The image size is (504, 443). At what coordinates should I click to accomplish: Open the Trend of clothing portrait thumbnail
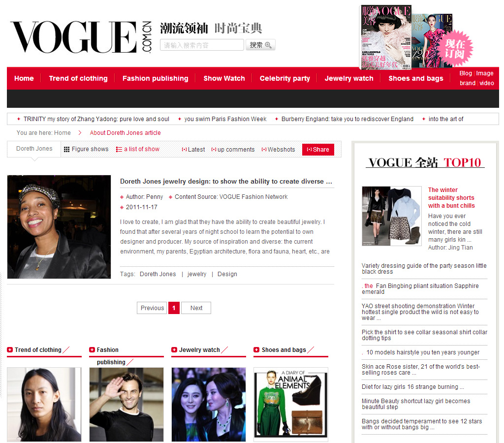click(x=44, y=405)
